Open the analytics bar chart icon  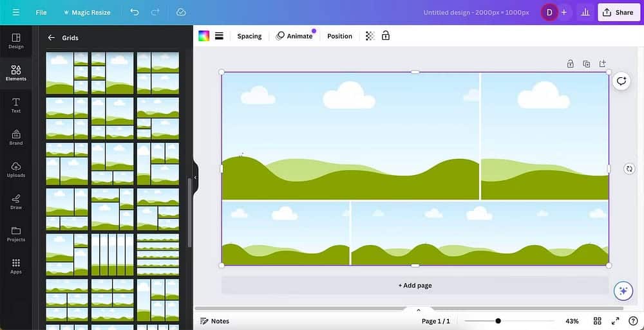(x=585, y=12)
